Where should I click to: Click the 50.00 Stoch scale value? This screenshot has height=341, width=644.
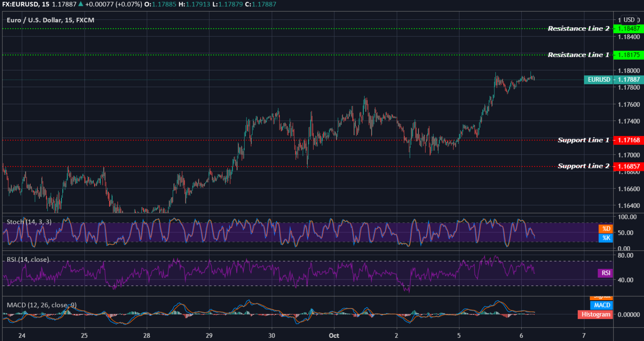click(626, 233)
